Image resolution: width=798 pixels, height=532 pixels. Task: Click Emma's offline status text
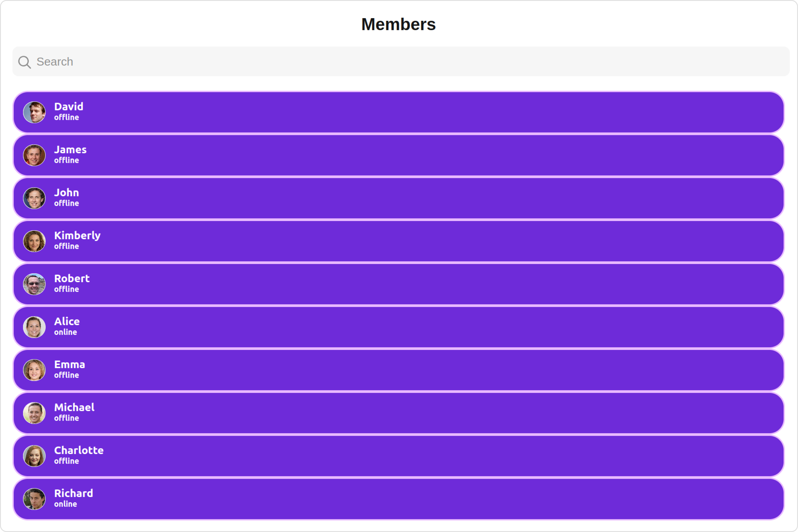66,375
